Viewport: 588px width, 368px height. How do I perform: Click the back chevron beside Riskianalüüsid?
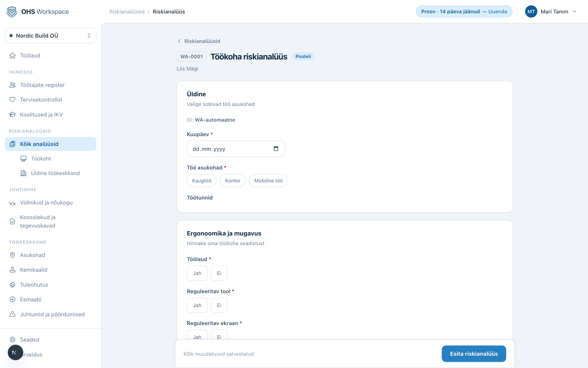179,41
